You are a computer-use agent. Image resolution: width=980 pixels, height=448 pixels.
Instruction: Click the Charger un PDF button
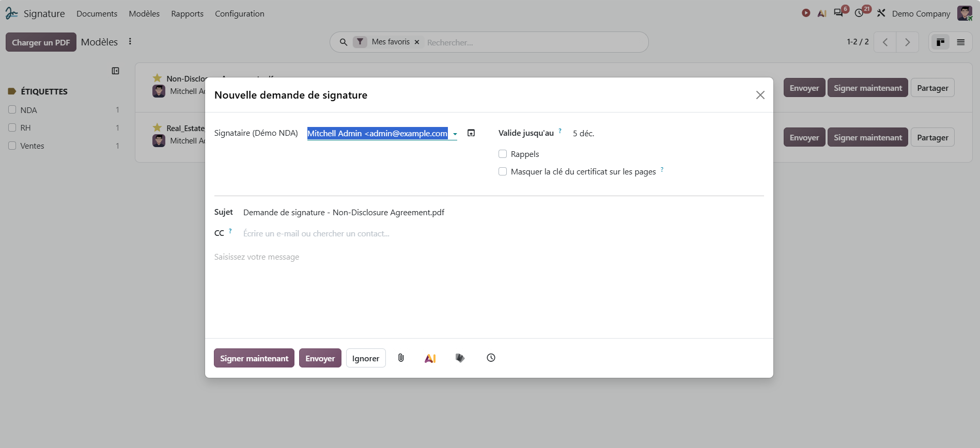(x=41, y=42)
